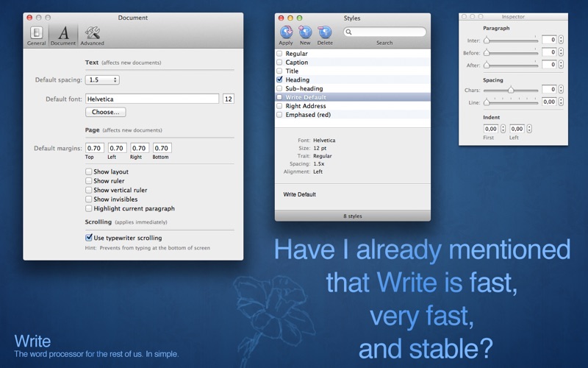The height and width of the screenshot is (368, 588).
Task: Click the Choose... font button
Action: (106, 112)
